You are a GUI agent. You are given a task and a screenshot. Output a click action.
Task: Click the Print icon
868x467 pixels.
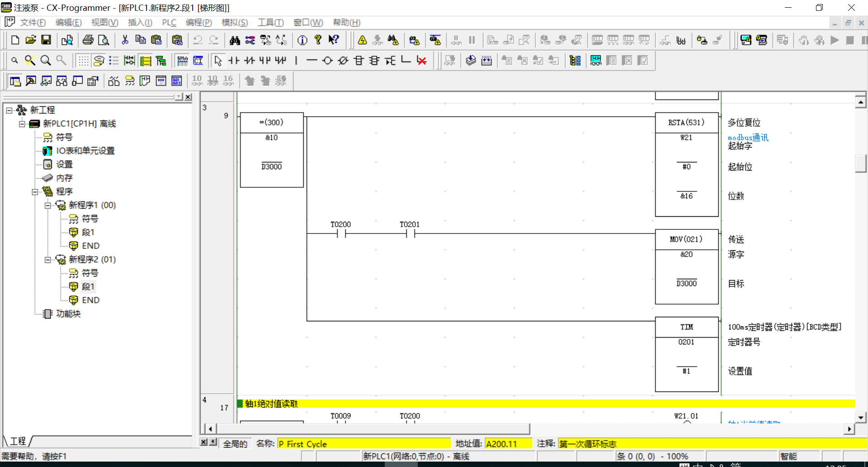pyautogui.click(x=88, y=40)
